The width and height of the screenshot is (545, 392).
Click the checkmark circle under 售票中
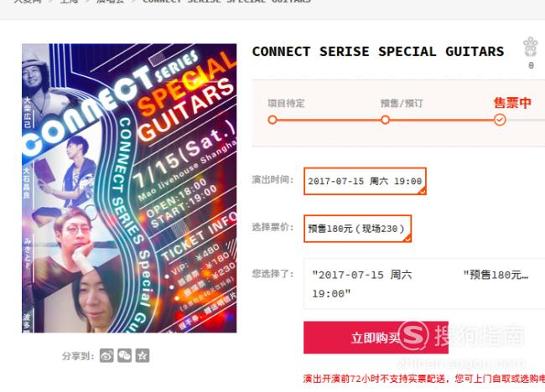[500, 120]
